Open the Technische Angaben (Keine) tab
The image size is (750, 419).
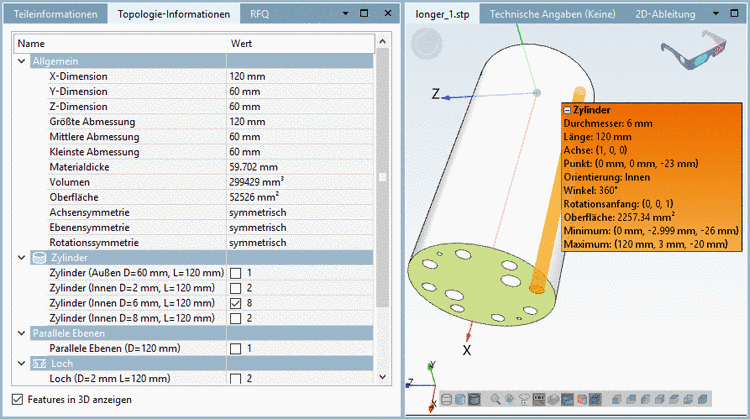click(x=551, y=15)
